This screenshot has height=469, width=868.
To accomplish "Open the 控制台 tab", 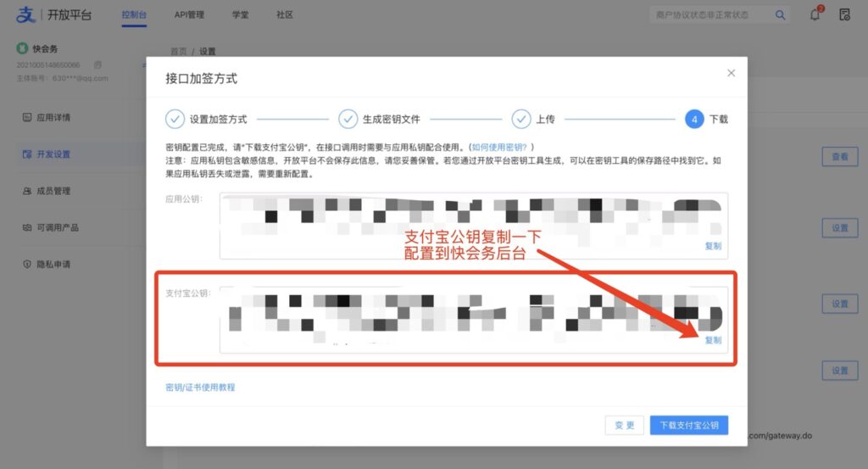I will [134, 15].
